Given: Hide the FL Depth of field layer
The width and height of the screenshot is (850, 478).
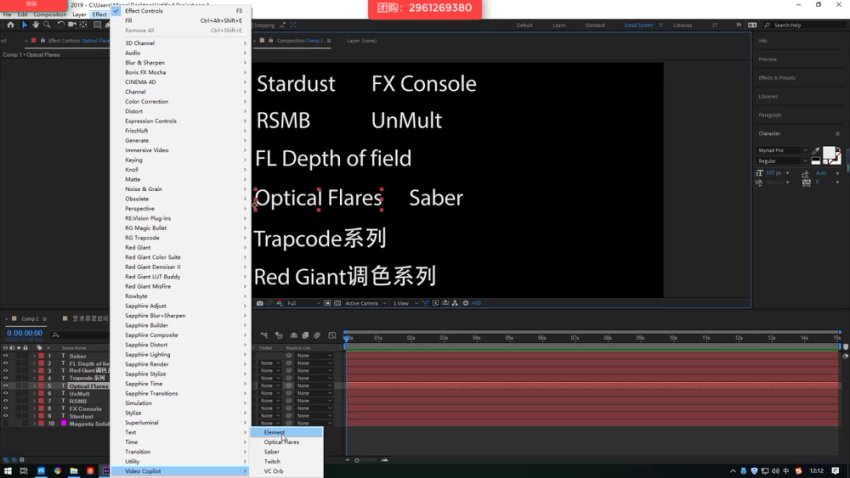Looking at the screenshot, I should (x=5, y=364).
